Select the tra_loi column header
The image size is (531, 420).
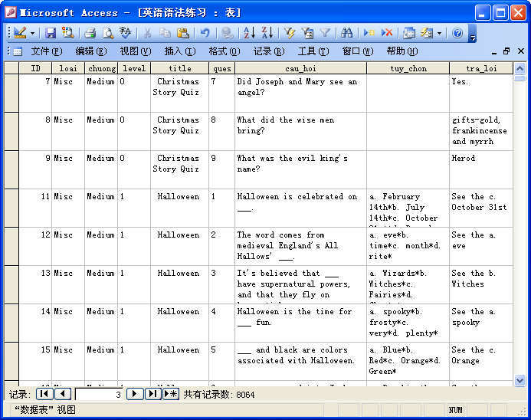[481, 68]
